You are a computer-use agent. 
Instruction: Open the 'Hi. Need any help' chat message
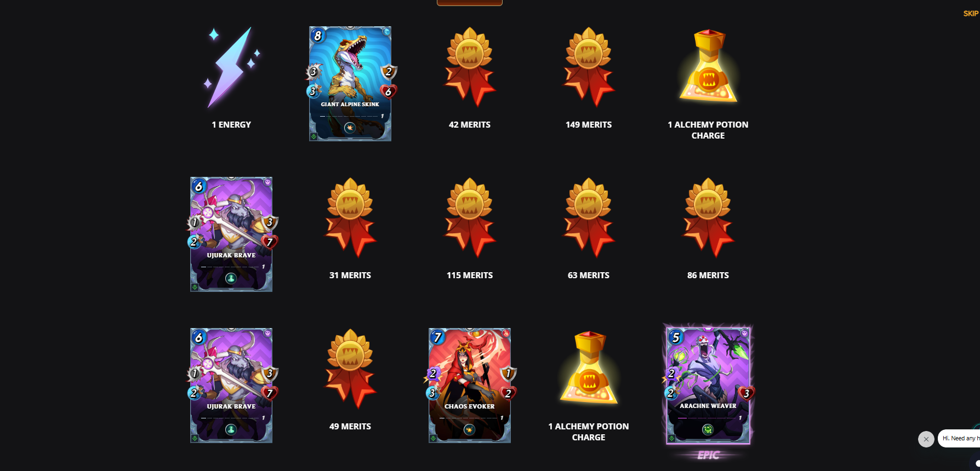click(x=959, y=438)
